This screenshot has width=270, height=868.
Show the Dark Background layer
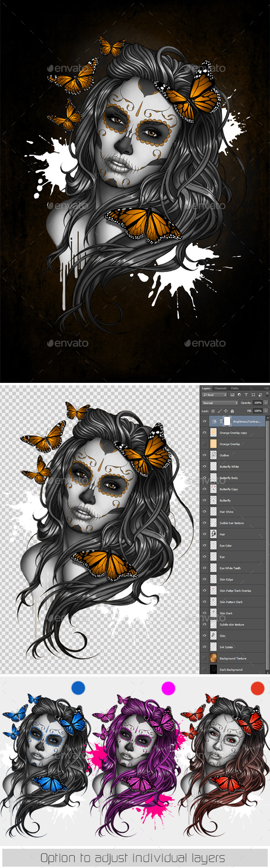click(x=205, y=669)
